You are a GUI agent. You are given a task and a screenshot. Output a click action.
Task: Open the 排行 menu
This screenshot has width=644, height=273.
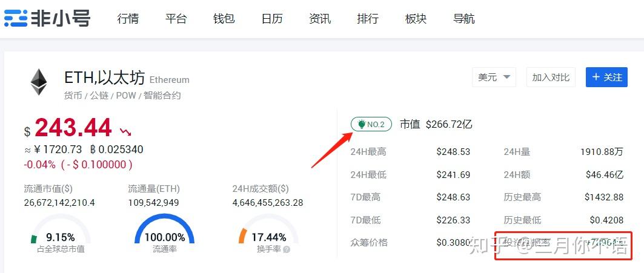tap(368, 19)
